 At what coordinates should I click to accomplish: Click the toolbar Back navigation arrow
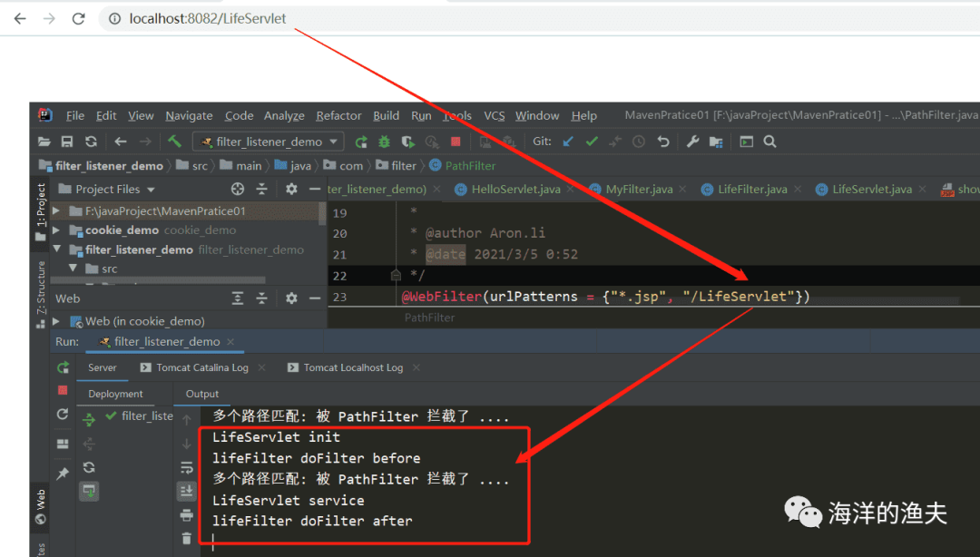point(121,142)
